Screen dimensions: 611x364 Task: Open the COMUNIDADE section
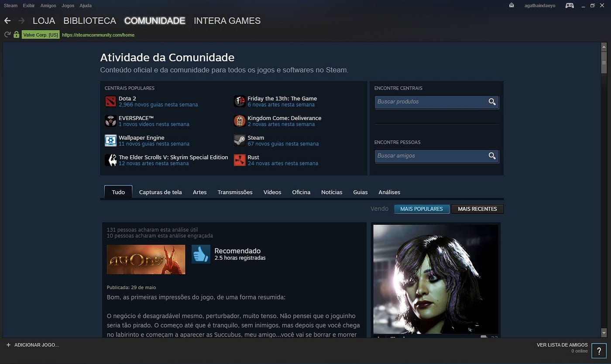click(x=154, y=21)
